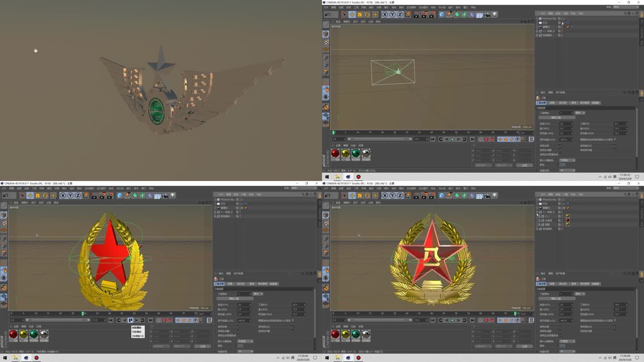Add Cube primitive in camera-wireframe window
Screen dimensions: 644x362
(442, 15)
